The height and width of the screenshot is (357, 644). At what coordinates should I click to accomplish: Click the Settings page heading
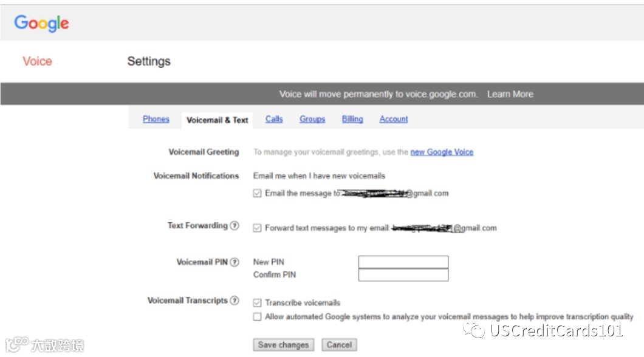tap(149, 61)
